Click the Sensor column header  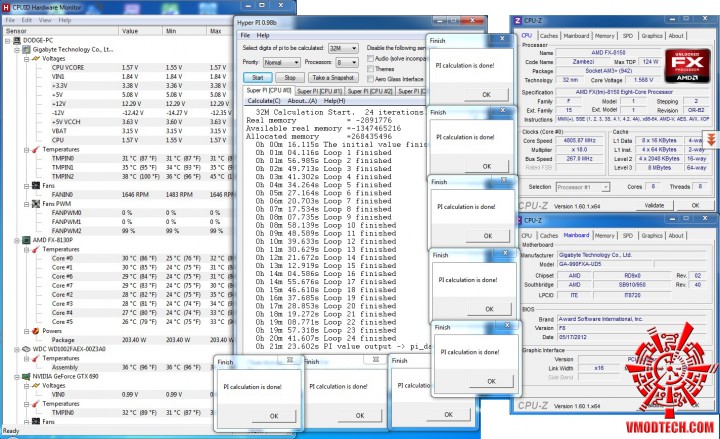pyautogui.click(x=61, y=31)
